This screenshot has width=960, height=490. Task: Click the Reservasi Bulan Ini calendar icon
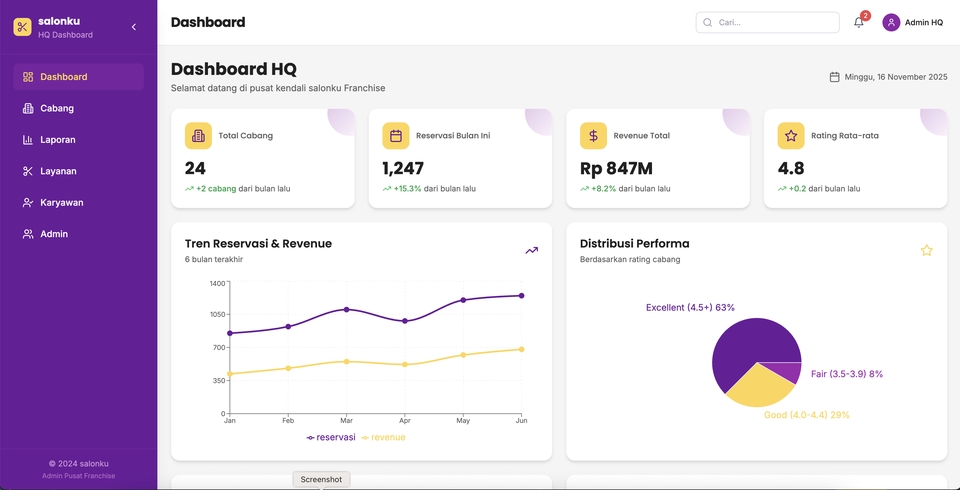click(396, 136)
